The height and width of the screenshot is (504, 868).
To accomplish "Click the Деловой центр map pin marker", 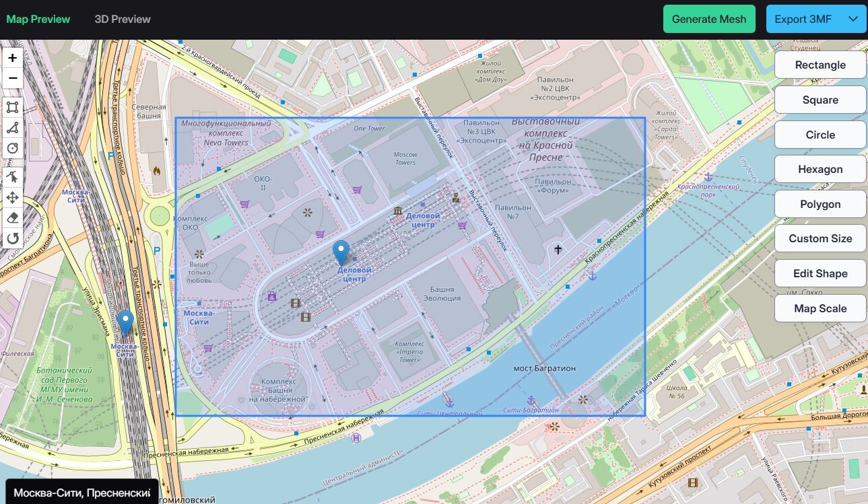I will (341, 252).
